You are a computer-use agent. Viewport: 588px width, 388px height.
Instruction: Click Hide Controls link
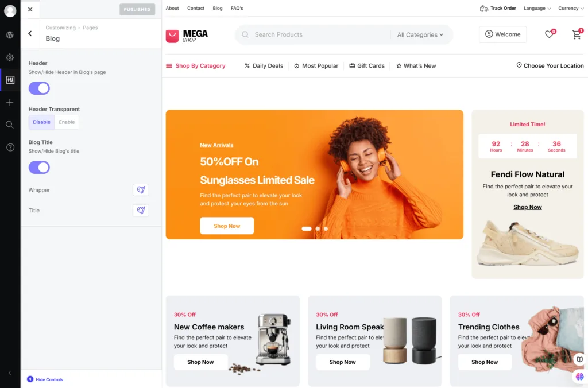pyautogui.click(x=45, y=379)
